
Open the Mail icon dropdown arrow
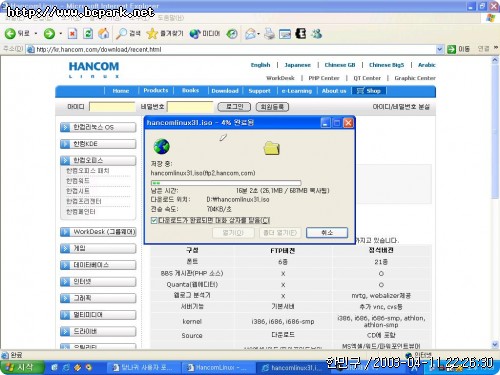click(259, 34)
